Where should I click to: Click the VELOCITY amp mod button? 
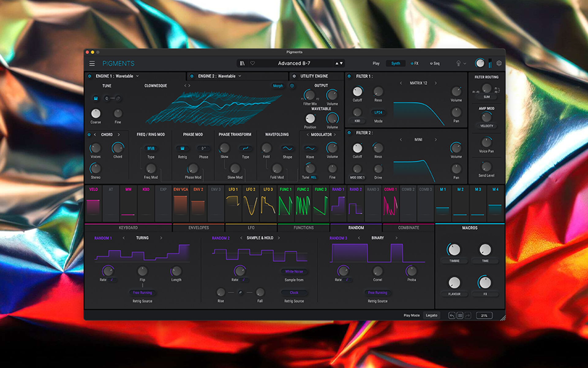tap(487, 126)
